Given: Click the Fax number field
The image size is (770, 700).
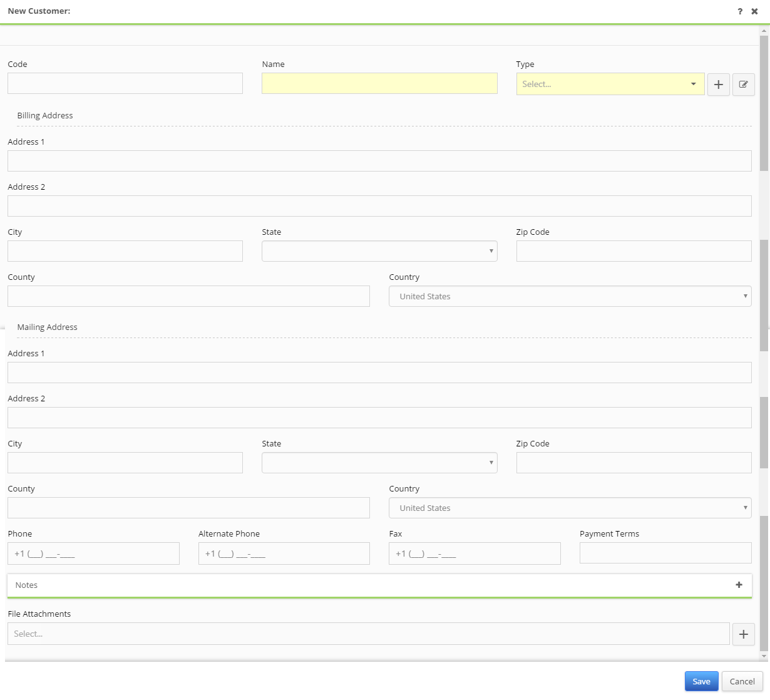Looking at the screenshot, I should pyautogui.click(x=475, y=553).
